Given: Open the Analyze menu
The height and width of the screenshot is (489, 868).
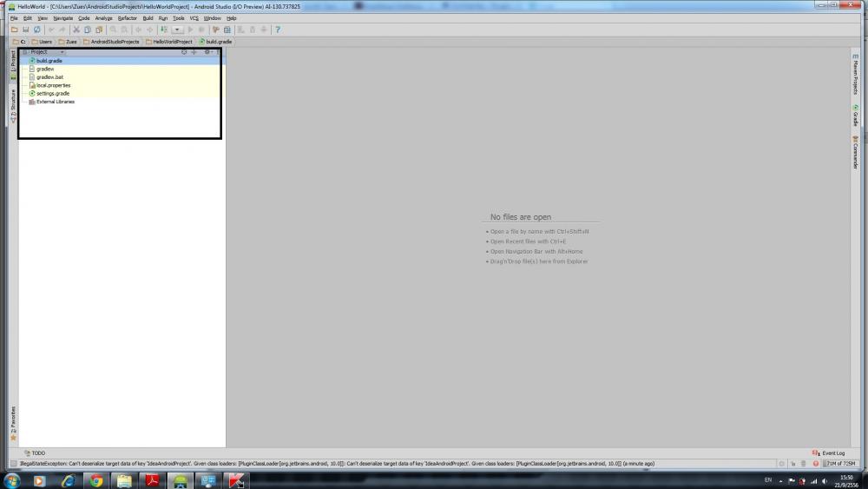Looking at the screenshot, I should tap(103, 18).
